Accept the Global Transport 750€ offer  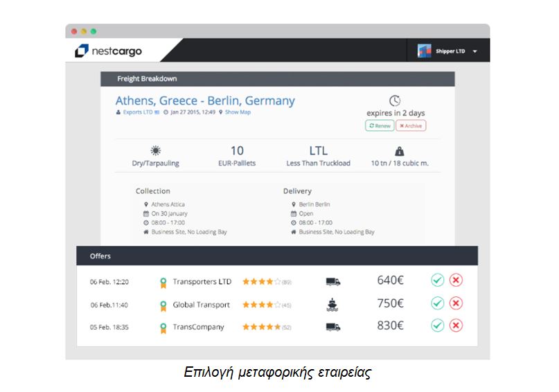click(437, 303)
